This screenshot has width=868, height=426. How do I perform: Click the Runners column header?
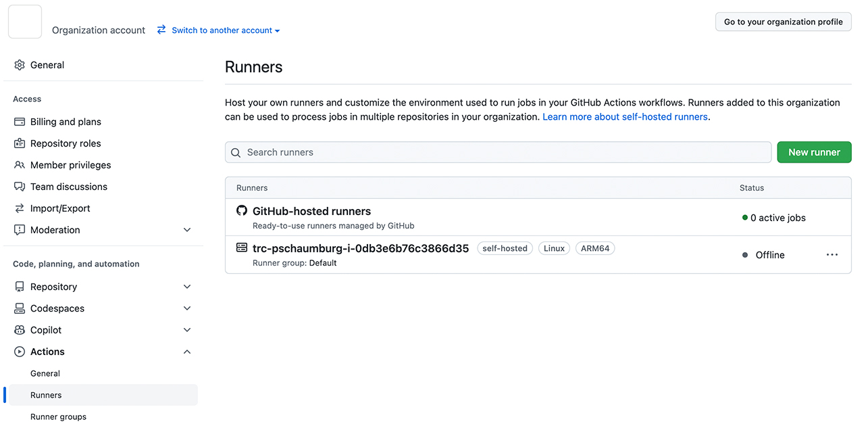pos(252,188)
